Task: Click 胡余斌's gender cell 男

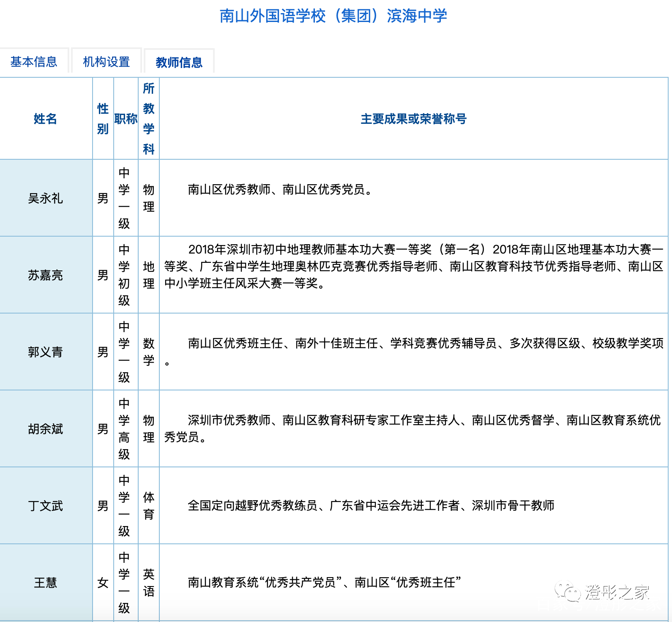Action: (103, 429)
